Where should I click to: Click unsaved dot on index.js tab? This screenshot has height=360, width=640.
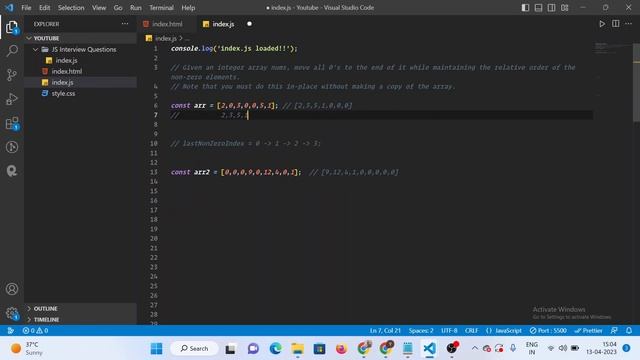249,24
